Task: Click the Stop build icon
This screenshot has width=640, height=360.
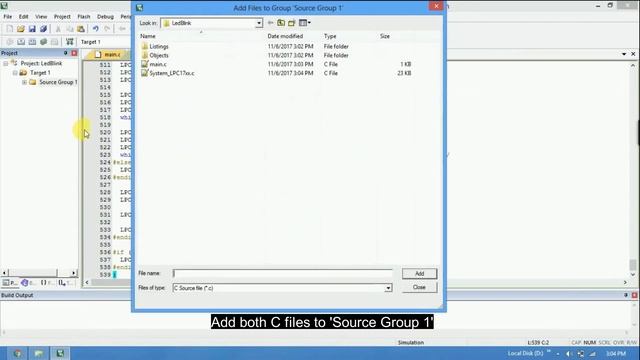Action: click(x=54, y=42)
